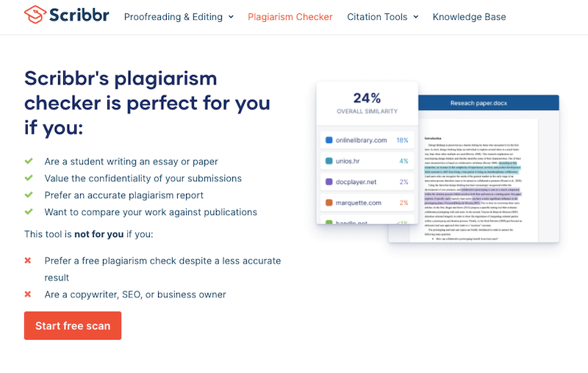Click the green check beside compare against publications
Screen dimensions: 588x373
click(x=29, y=211)
